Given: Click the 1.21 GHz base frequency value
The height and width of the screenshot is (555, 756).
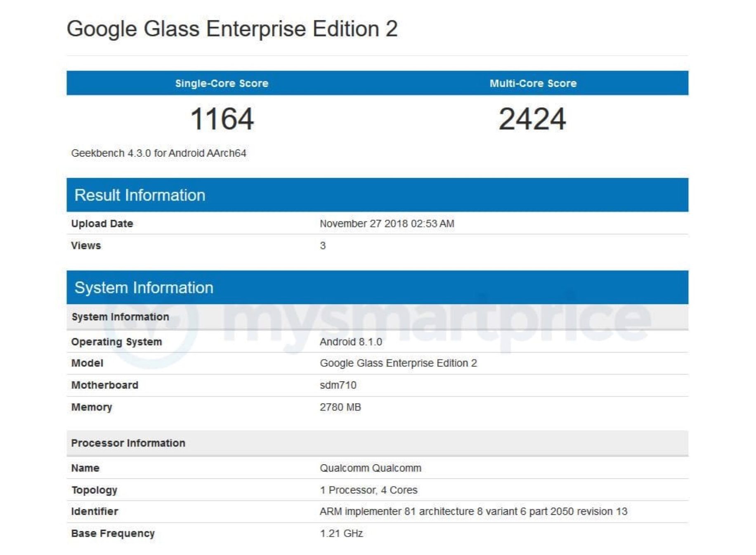Looking at the screenshot, I should tap(341, 534).
